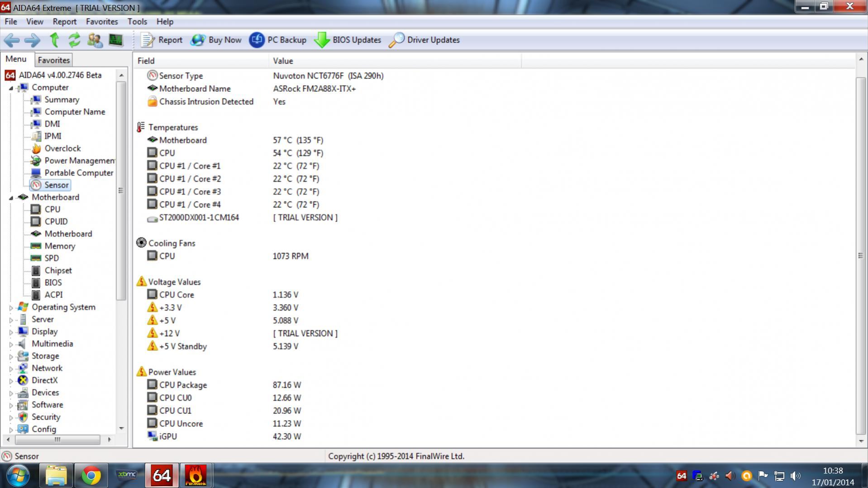Expand the Display tree node
Viewport: 868px width, 488px height.
click(11, 332)
